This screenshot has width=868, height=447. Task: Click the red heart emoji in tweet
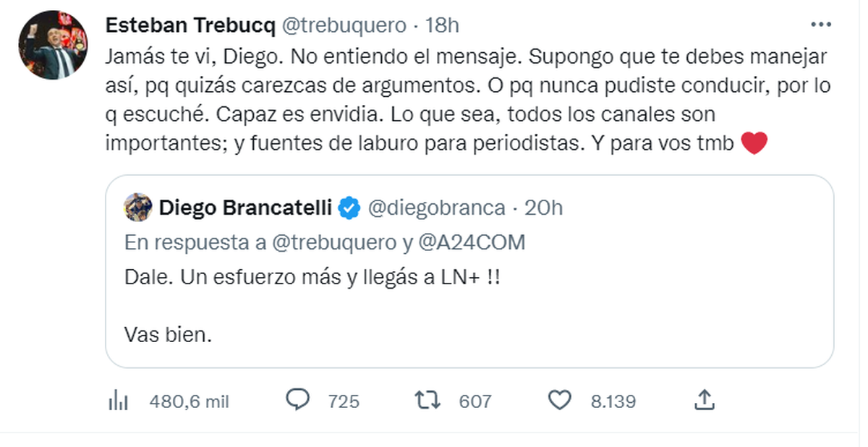tap(754, 144)
